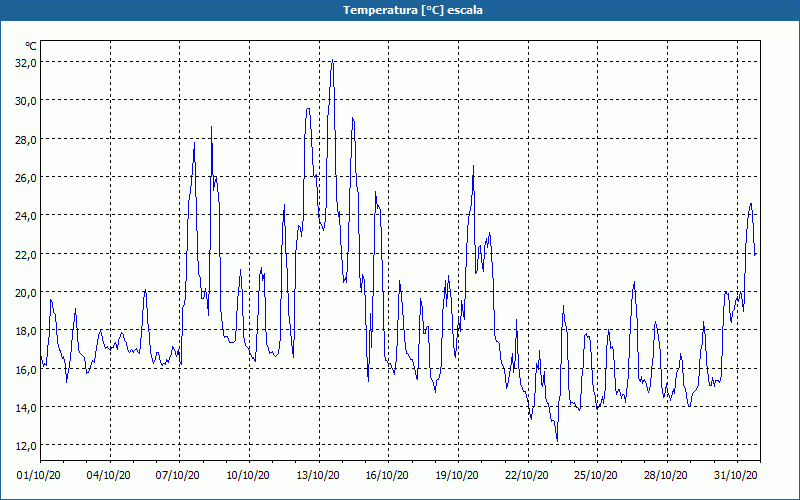Screen dimensions: 800x500
Task: Click the 19/10/20 date label
Action: point(457,475)
